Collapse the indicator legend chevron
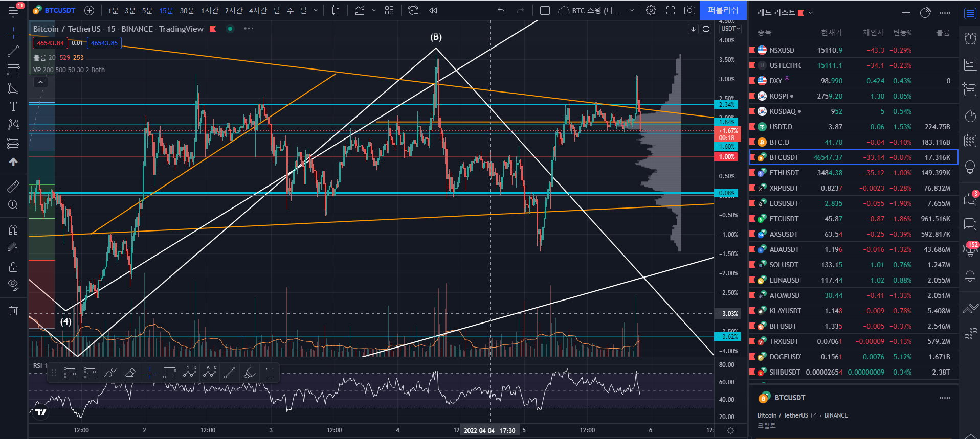The height and width of the screenshot is (439, 980). pos(40,82)
